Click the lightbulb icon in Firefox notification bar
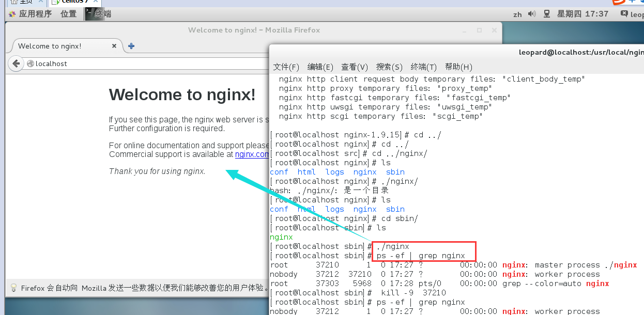Viewport: 644px width, 315px height. point(14,288)
